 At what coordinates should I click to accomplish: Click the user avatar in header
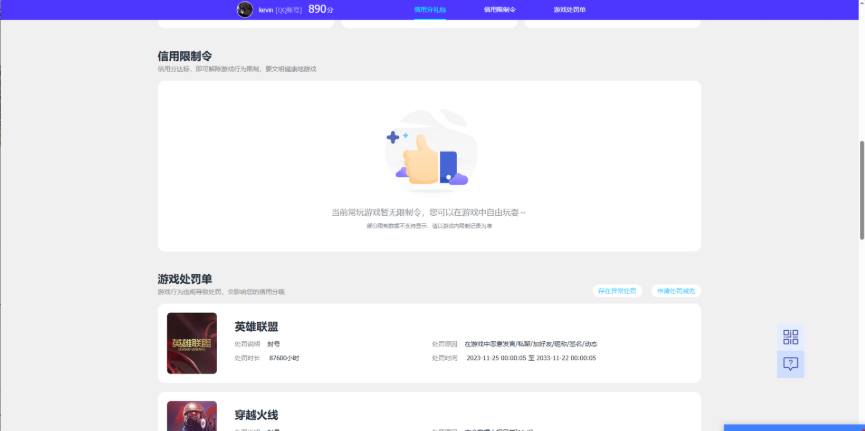[x=245, y=9]
